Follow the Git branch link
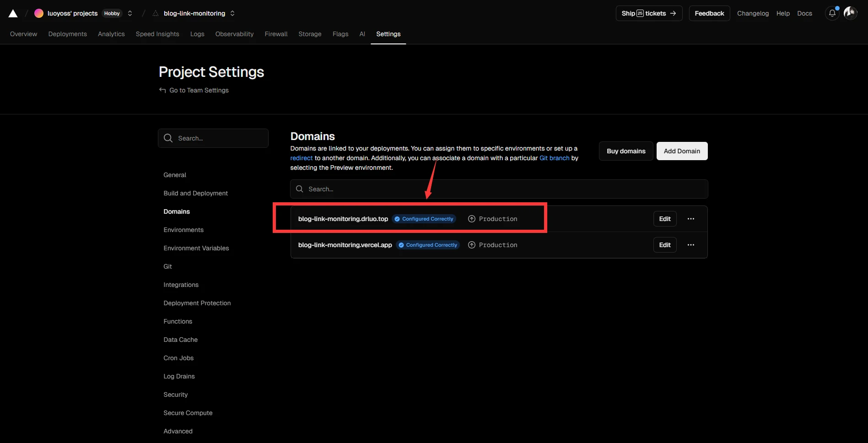The width and height of the screenshot is (868, 443). 554,158
